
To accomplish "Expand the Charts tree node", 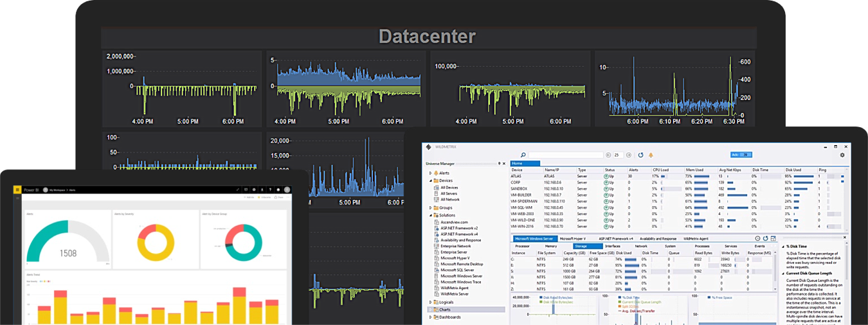I will point(430,310).
